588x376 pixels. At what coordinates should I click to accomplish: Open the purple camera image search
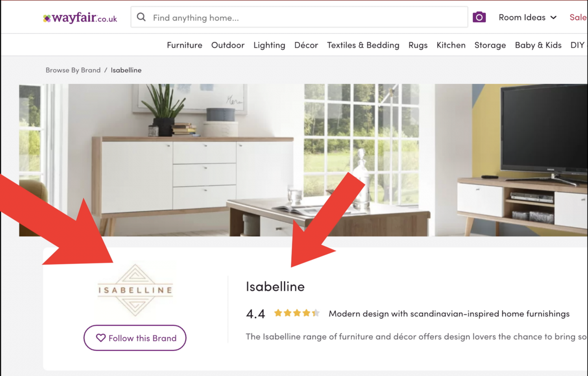(x=479, y=18)
